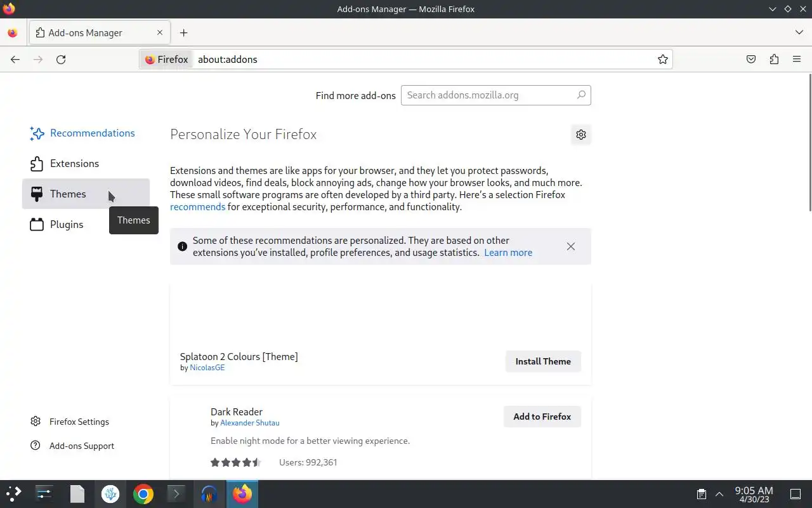
Task: Dismiss the personalized recommendations notice
Action: (x=571, y=246)
